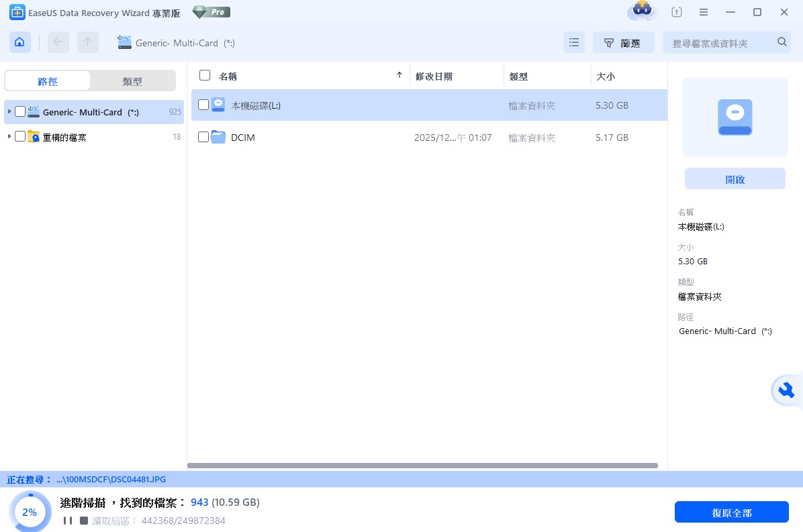Select the 本機磁碟(L:) row name
Viewport: 803px width, 532px height.
(256, 106)
